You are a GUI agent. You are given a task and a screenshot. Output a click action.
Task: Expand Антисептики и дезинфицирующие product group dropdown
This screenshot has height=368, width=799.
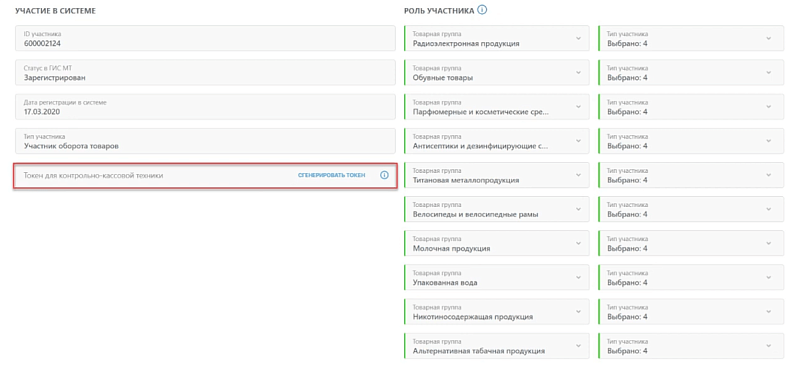pyautogui.click(x=497, y=141)
